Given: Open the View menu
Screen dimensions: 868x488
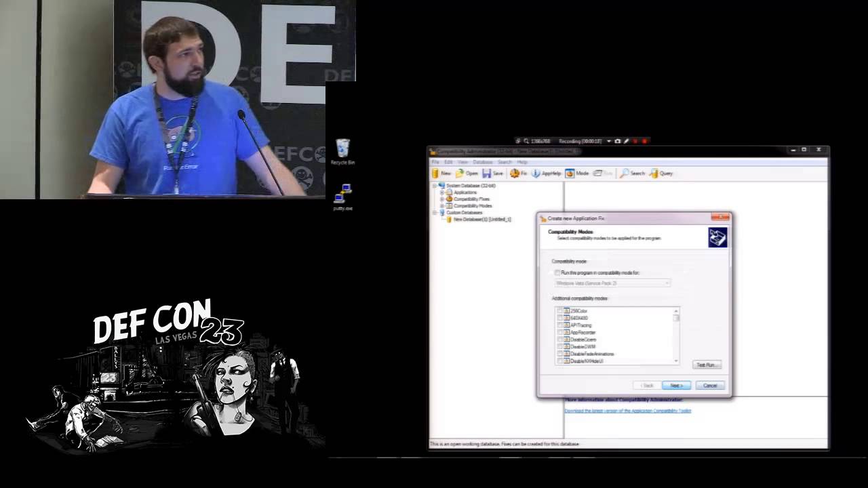Looking at the screenshot, I should tap(463, 163).
